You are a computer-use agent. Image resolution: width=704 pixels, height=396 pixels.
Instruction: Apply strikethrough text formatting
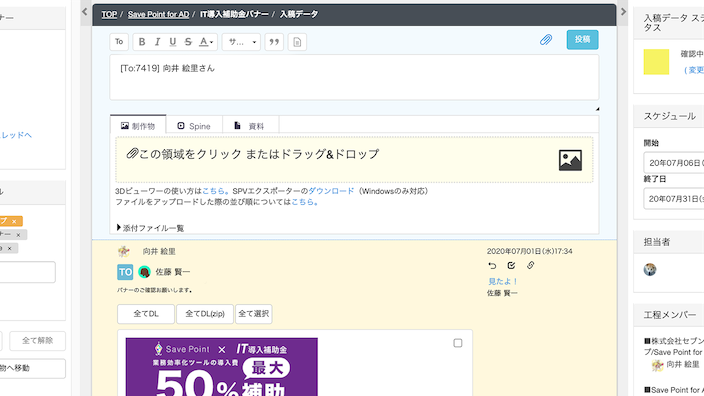[188, 42]
